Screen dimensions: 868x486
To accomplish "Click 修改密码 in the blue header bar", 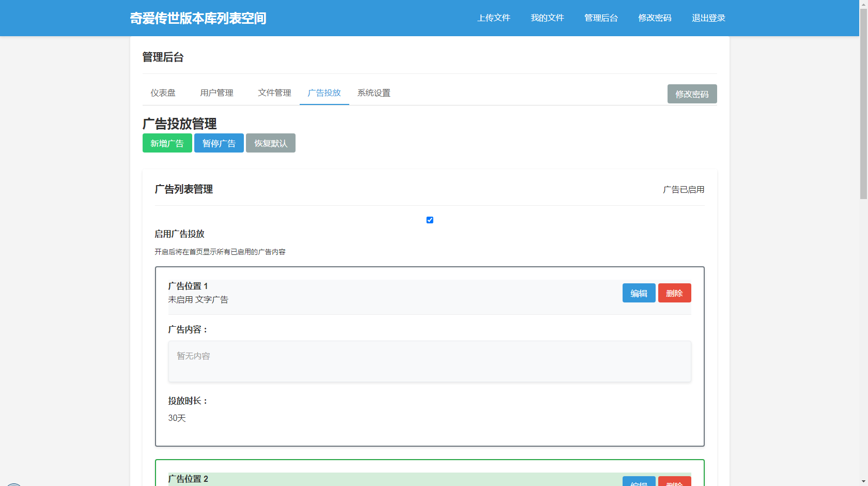I will [655, 18].
